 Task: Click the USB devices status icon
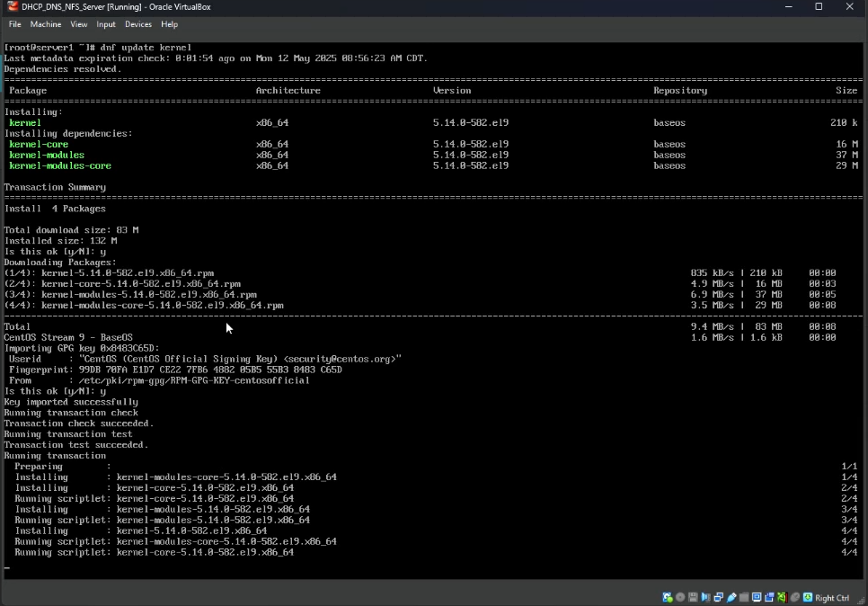(731, 597)
